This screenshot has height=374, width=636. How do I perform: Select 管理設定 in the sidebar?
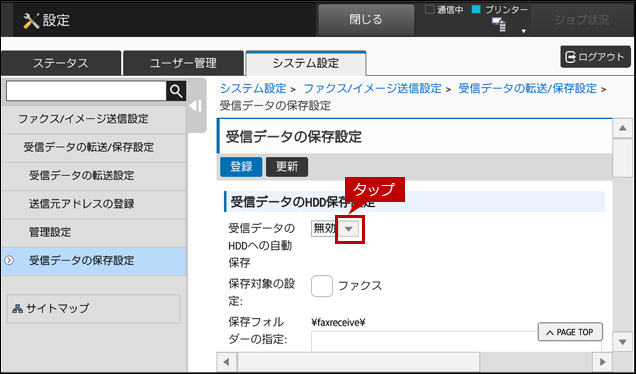tap(93, 232)
